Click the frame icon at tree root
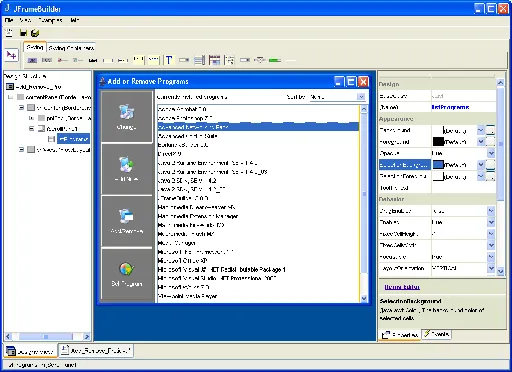 (x=10, y=87)
